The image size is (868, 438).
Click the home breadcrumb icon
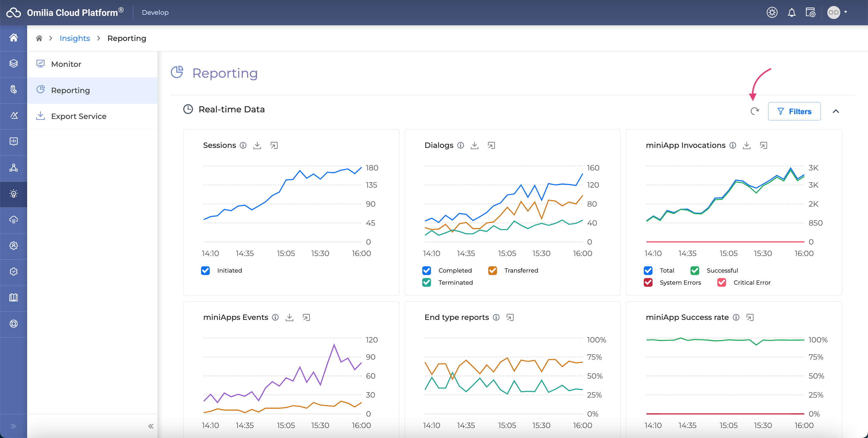coord(39,38)
